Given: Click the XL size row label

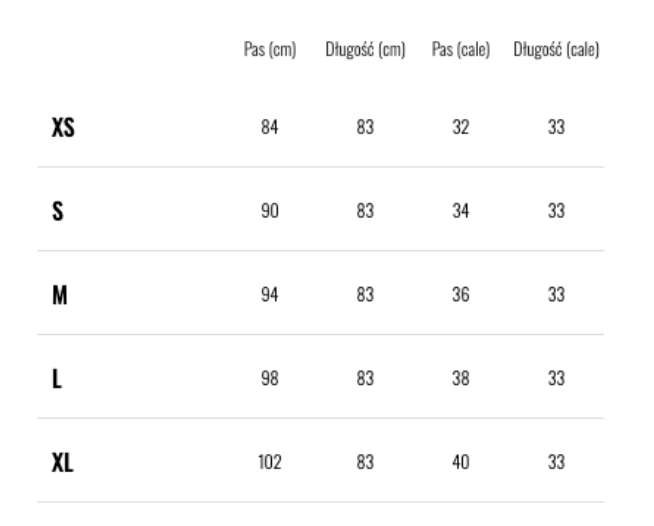Looking at the screenshot, I should 62,464.
